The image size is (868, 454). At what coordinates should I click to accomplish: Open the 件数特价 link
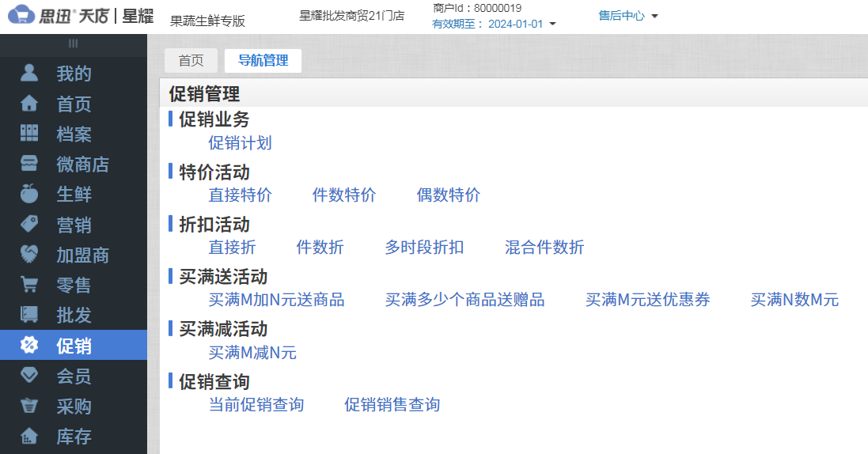(343, 195)
